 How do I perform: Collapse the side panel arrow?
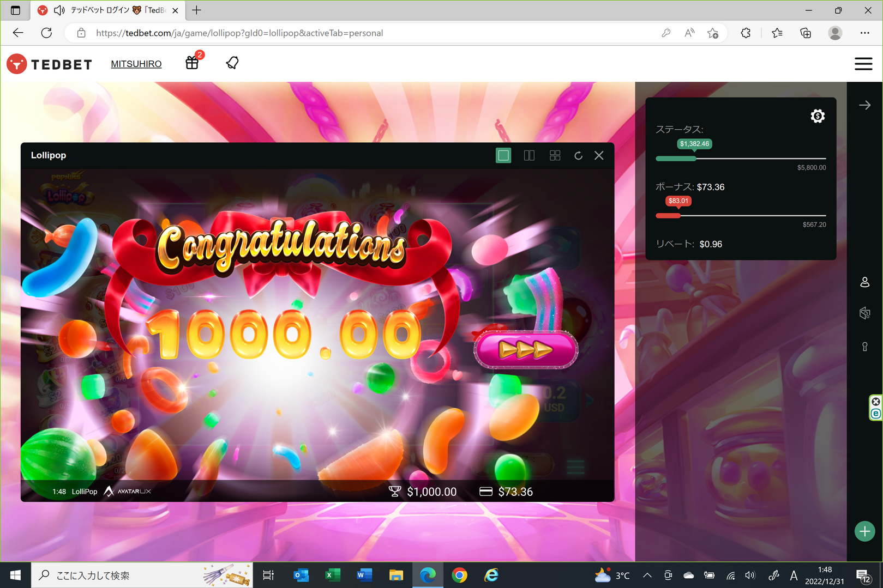tap(865, 105)
